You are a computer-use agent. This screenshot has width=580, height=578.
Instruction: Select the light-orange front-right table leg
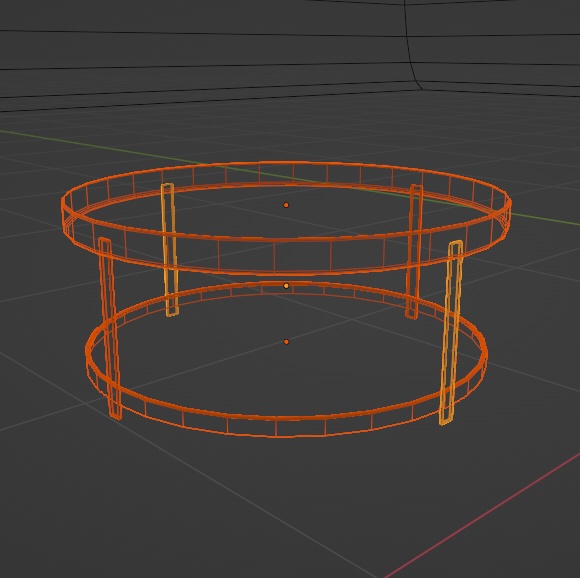click(x=451, y=333)
